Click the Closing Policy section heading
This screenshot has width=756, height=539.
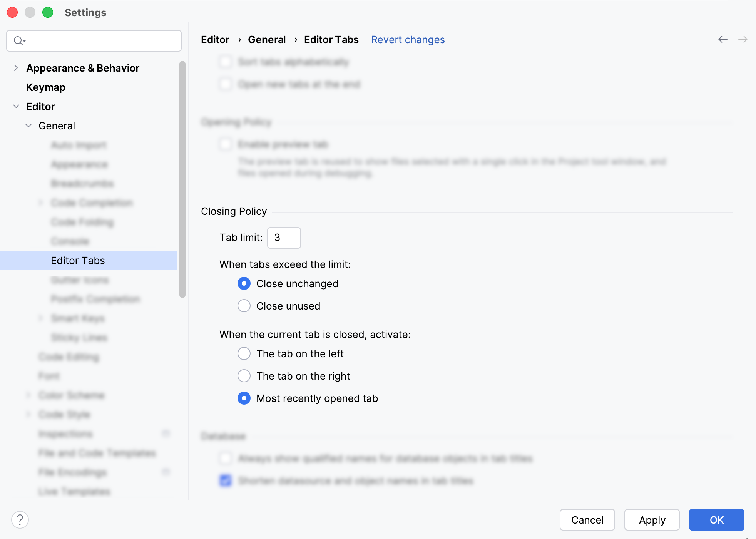[234, 211]
